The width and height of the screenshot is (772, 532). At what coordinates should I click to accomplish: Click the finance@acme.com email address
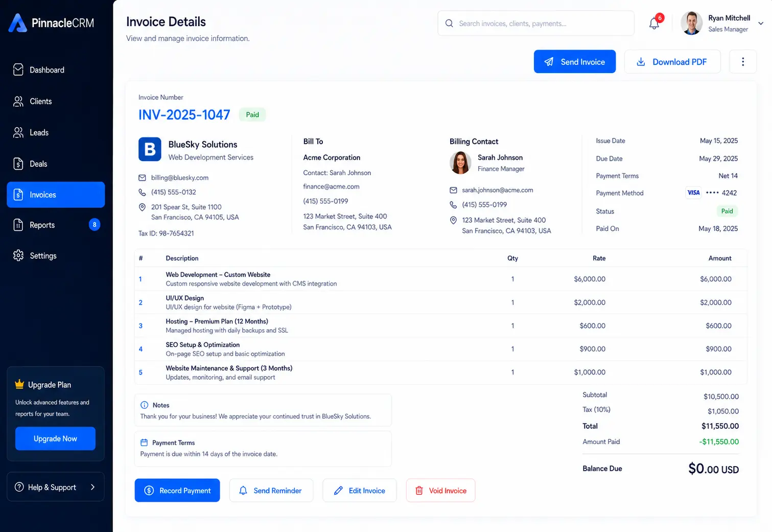click(x=331, y=187)
